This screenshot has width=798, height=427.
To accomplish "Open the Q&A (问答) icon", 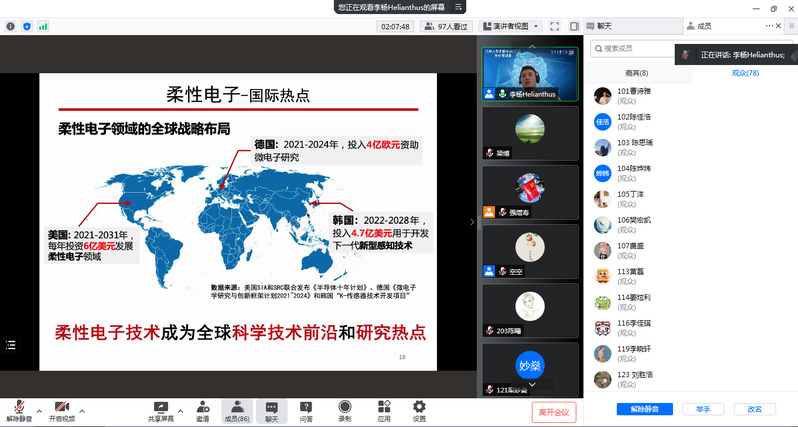I will (306, 411).
